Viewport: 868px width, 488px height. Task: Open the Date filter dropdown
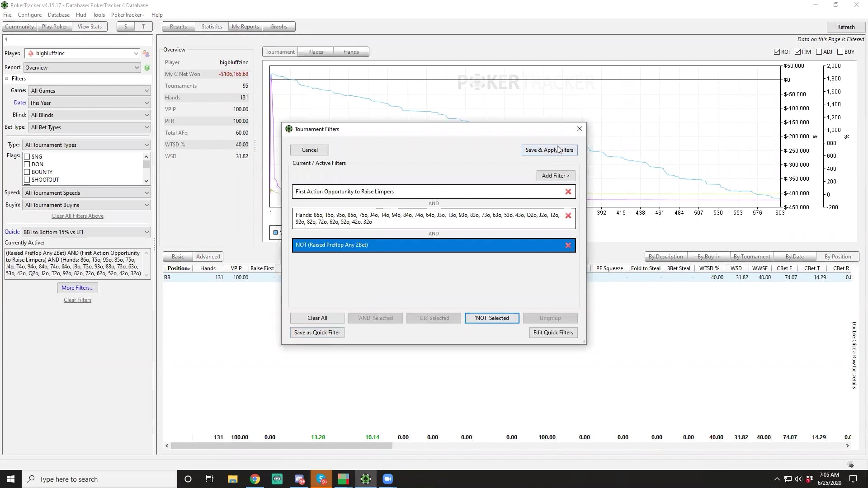(89, 103)
